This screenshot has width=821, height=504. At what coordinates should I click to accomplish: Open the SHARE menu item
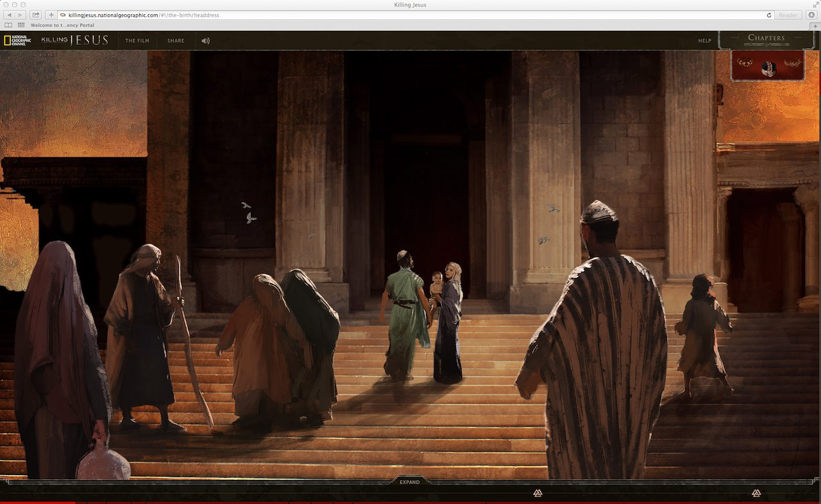tap(176, 40)
